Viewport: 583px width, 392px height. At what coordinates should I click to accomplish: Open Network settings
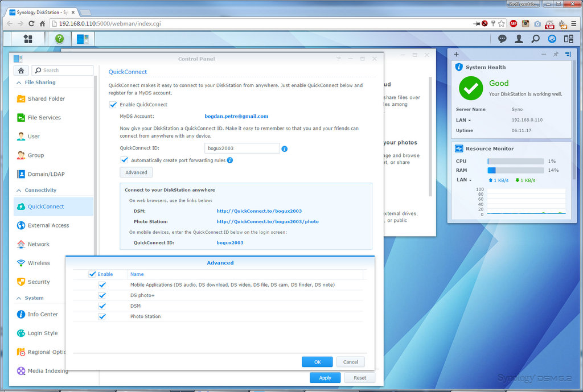pos(53,244)
